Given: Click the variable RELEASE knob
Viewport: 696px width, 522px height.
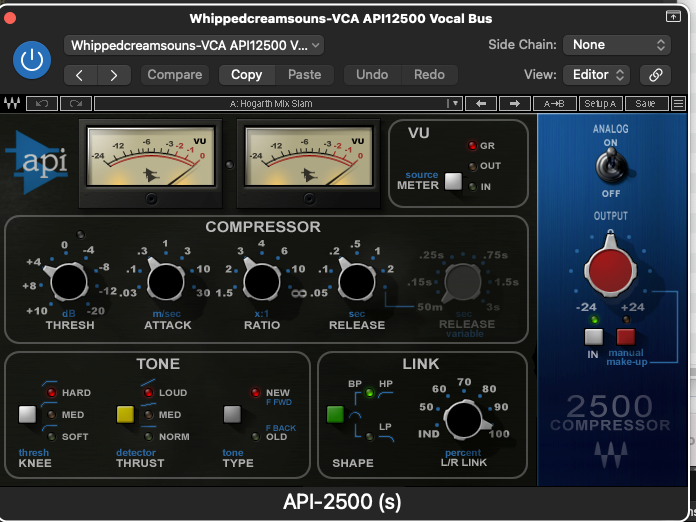Looking at the screenshot, I should [x=462, y=282].
